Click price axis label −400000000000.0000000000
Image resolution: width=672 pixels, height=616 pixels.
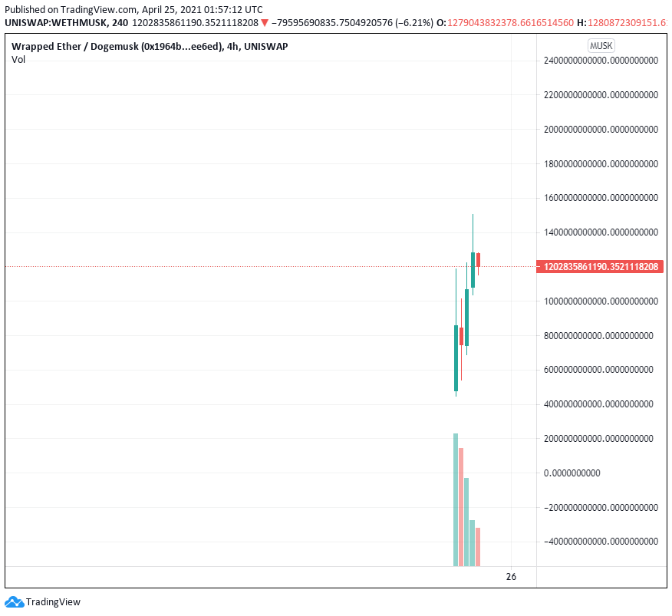tap(601, 542)
